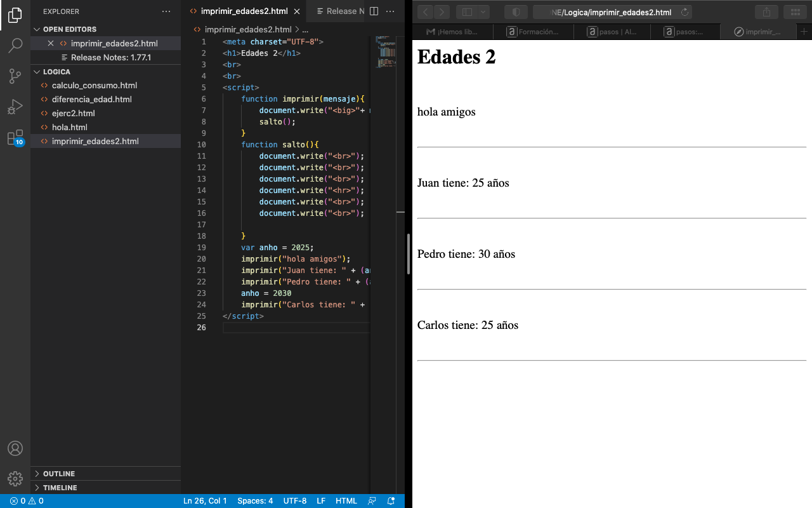Click imprimir_edades2.html breadcrumb
Viewport: 812px width, 508px height.
(247, 29)
